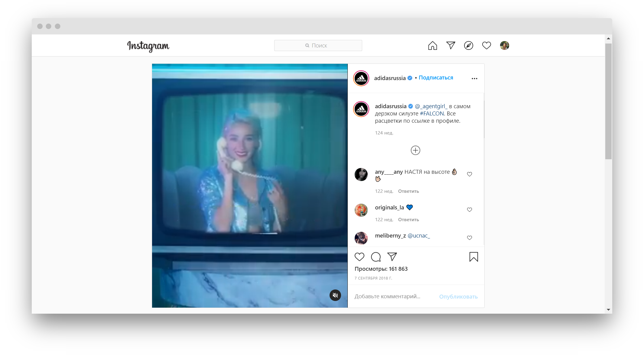Click the any___any comment 122 нед. timestamp
644x359 pixels.
[x=384, y=191]
